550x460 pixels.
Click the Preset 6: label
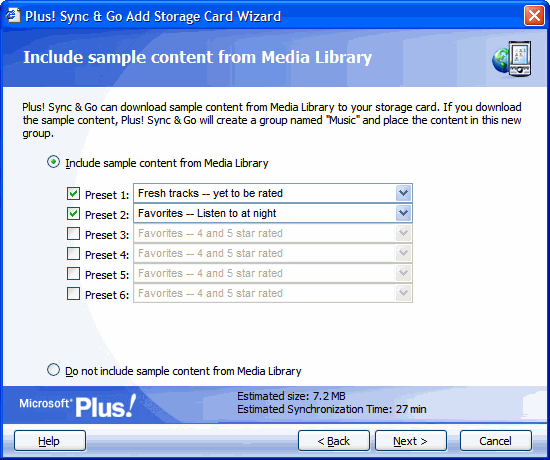[107, 295]
